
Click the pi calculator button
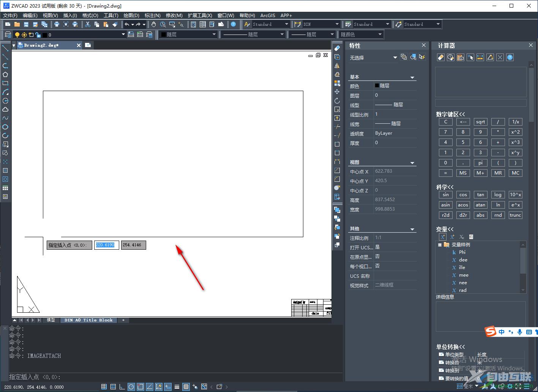480,162
